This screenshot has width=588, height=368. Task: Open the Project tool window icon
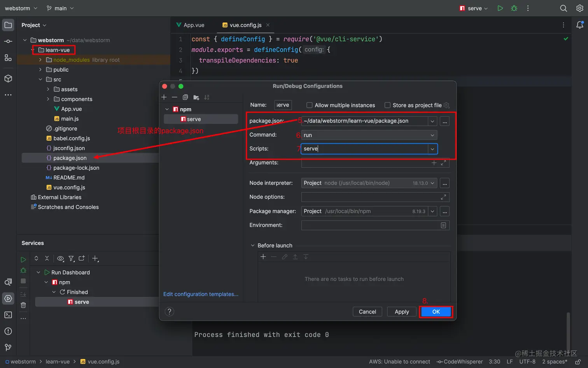pos(8,25)
